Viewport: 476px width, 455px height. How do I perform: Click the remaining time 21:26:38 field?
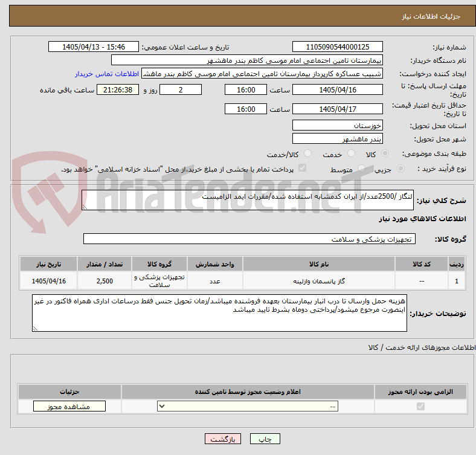point(118,90)
